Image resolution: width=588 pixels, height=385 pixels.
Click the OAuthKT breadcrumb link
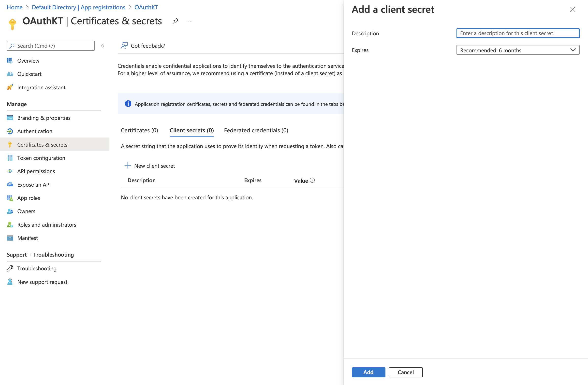[146, 7]
